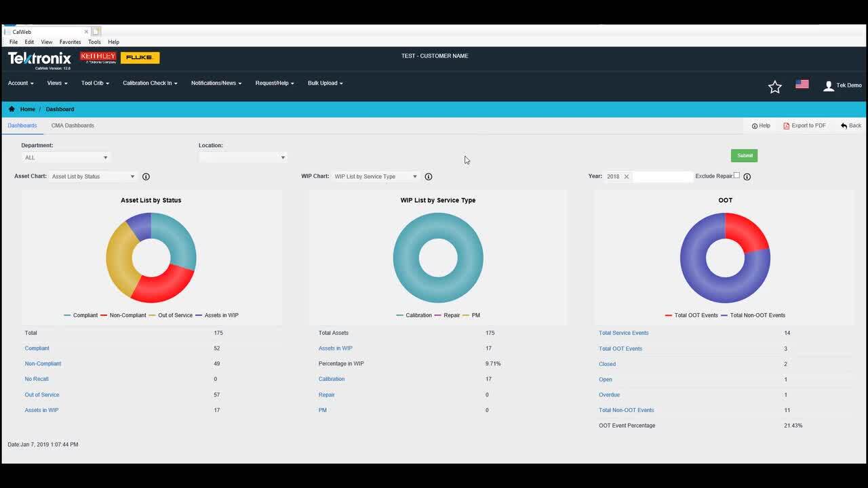Click info icon next to Asset Chart

click(x=146, y=177)
